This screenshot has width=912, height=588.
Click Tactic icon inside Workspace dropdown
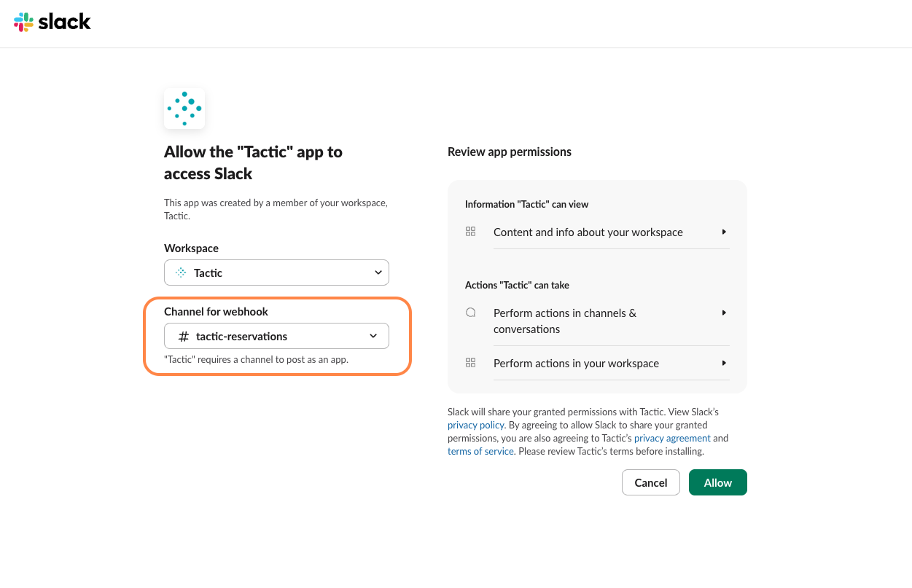181,273
